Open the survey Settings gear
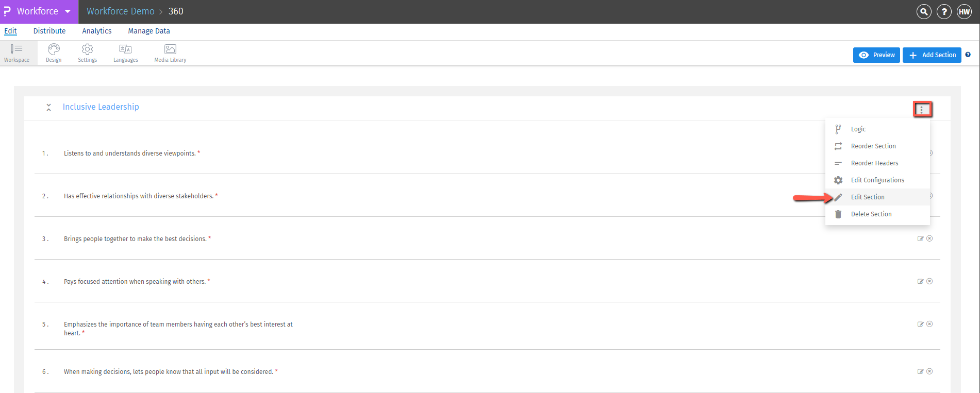Image resolution: width=980 pixels, height=393 pixels. click(87, 52)
